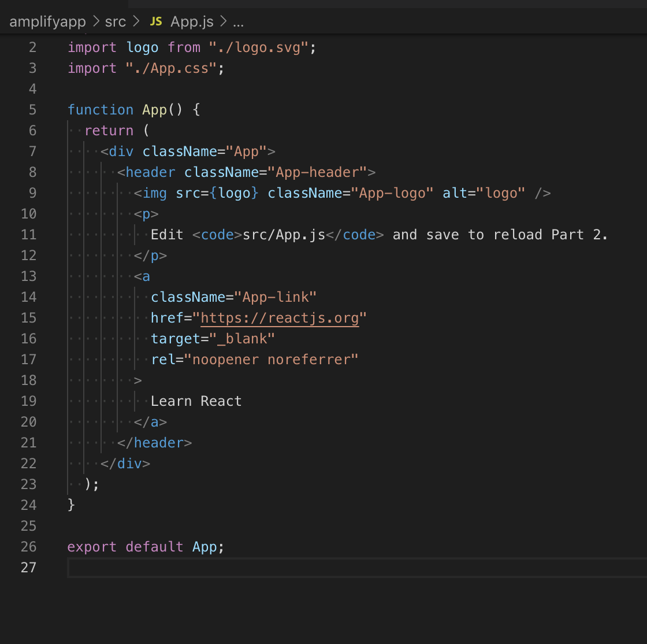Click line number 5 in gutter
The image size is (647, 644).
point(32,110)
